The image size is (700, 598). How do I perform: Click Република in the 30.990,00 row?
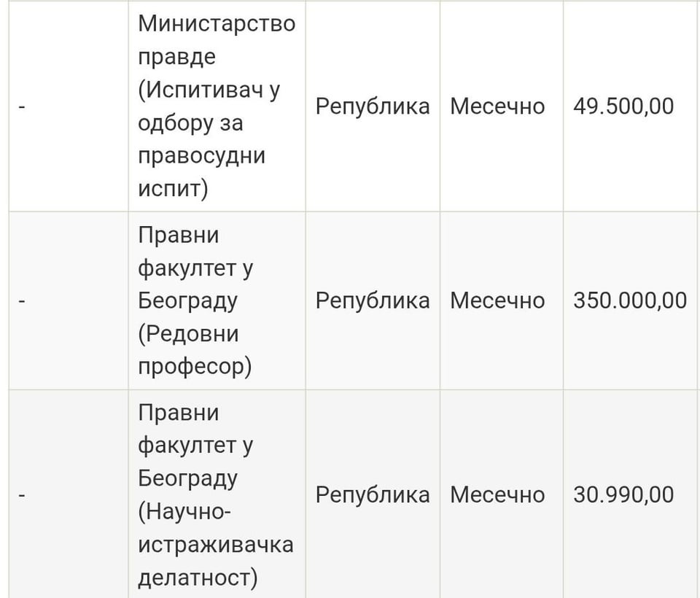point(372,495)
